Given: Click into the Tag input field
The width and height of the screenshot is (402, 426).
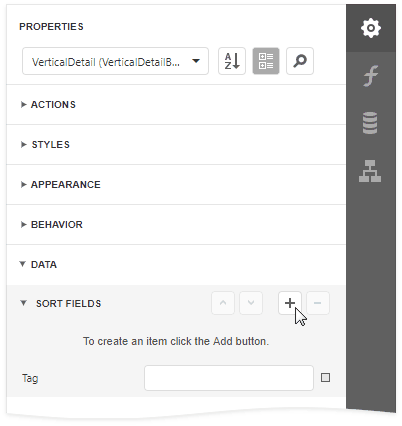Looking at the screenshot, I should tap(229, 378).
